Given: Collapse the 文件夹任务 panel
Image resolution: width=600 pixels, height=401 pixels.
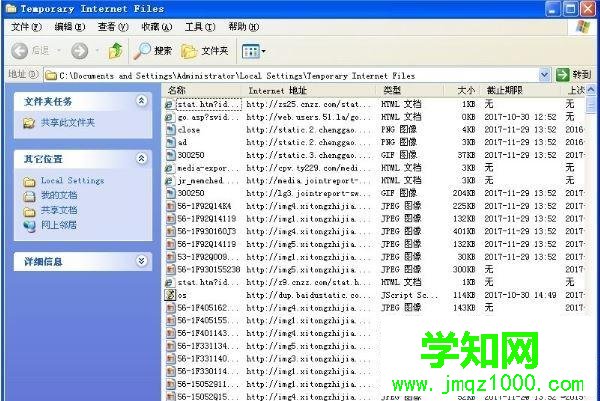Looking at the screenshot, I should click(x=141, y=101).
